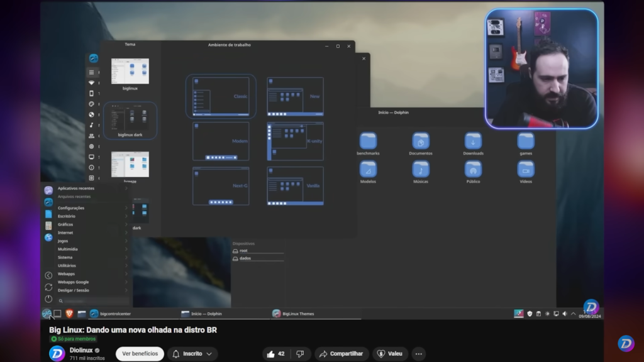644x362 pixels.
Task: Click the control center globe icon
Action: coord(92,114)
